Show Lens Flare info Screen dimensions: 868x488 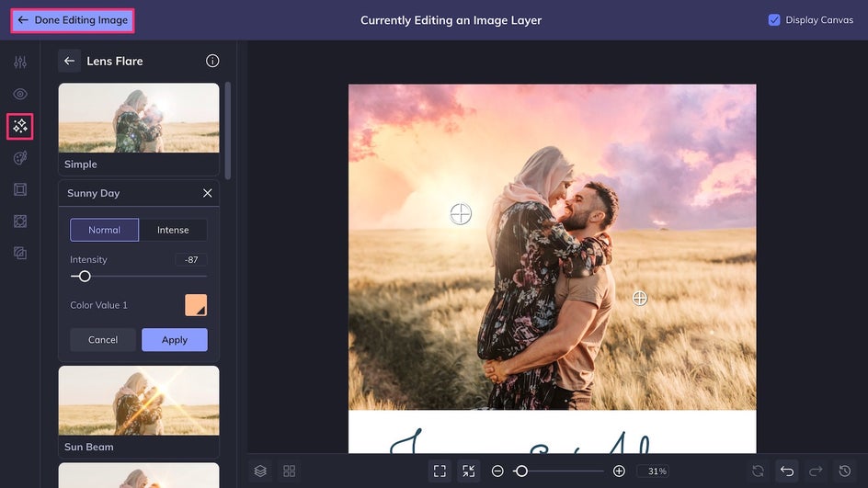pos(212,61)
